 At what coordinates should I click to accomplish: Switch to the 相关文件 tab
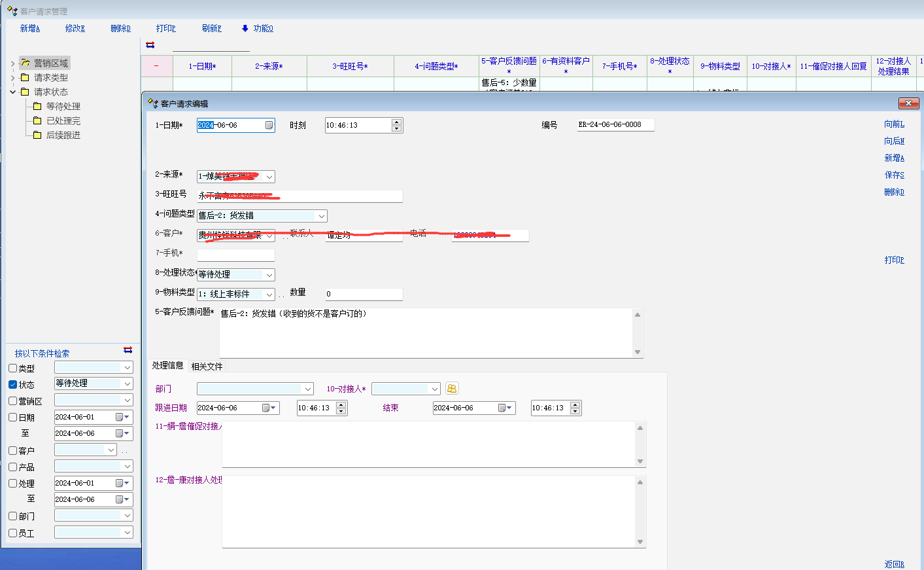[x=207, y=366]
